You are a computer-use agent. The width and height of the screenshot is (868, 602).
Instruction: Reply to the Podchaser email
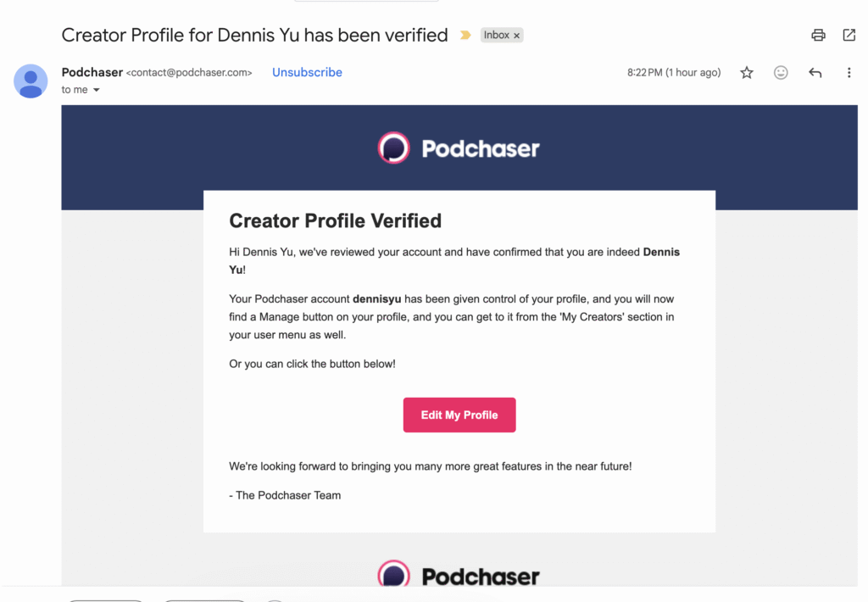[815, 73]
